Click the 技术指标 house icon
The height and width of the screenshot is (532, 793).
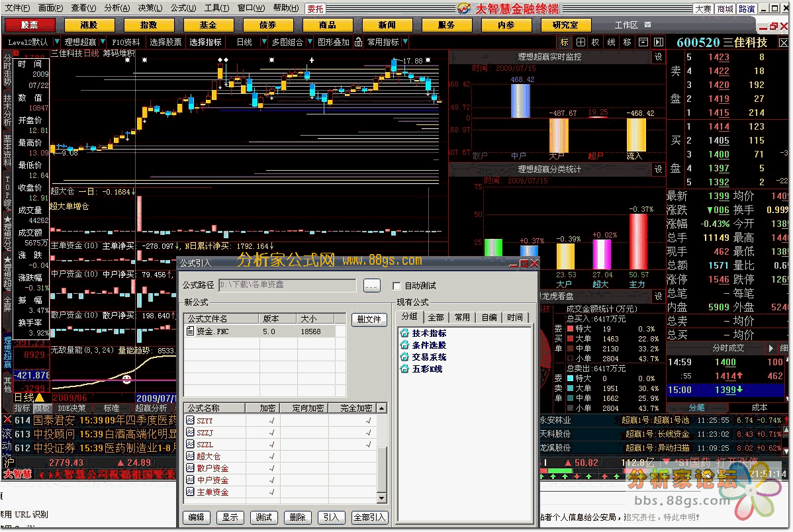click(x=404, y=333)
